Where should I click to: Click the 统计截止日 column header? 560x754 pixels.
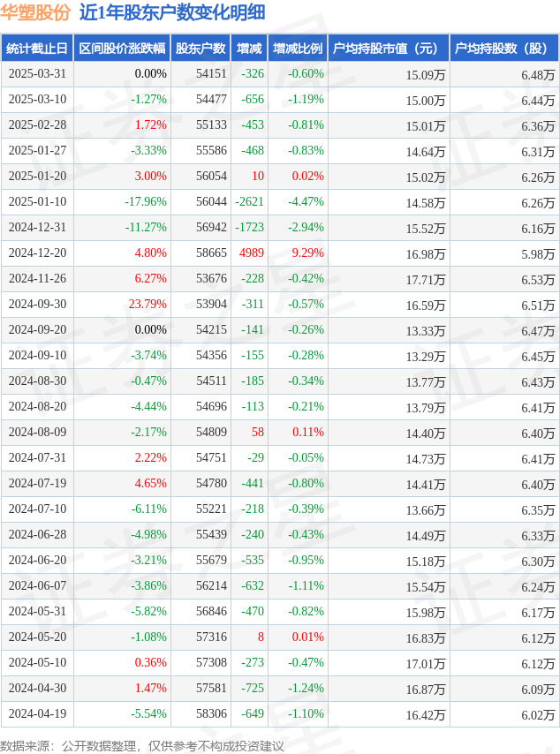[37, 48]
